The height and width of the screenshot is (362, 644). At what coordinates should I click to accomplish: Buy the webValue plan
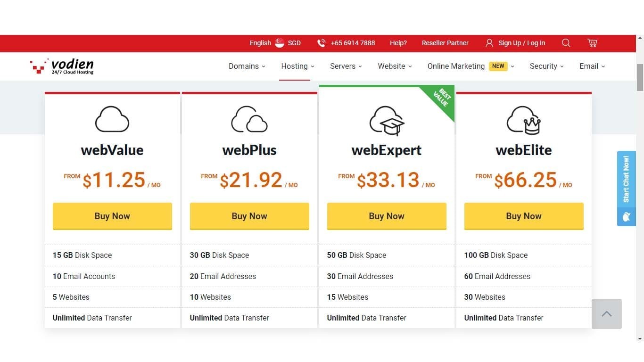click(112, 216)
